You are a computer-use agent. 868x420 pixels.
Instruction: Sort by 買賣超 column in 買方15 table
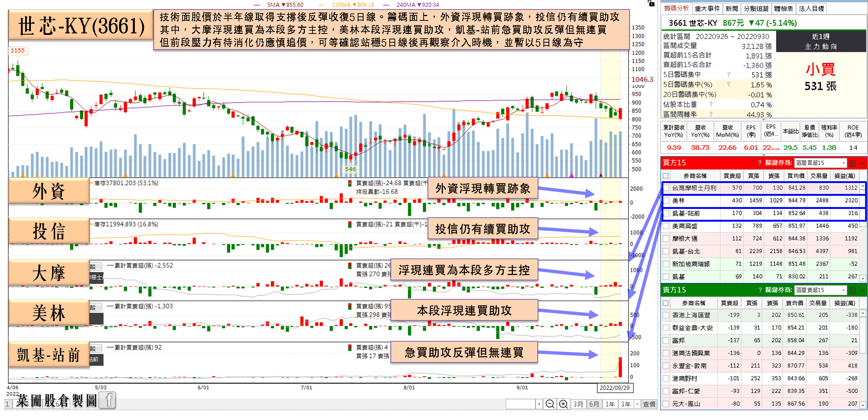coord(732,176)
